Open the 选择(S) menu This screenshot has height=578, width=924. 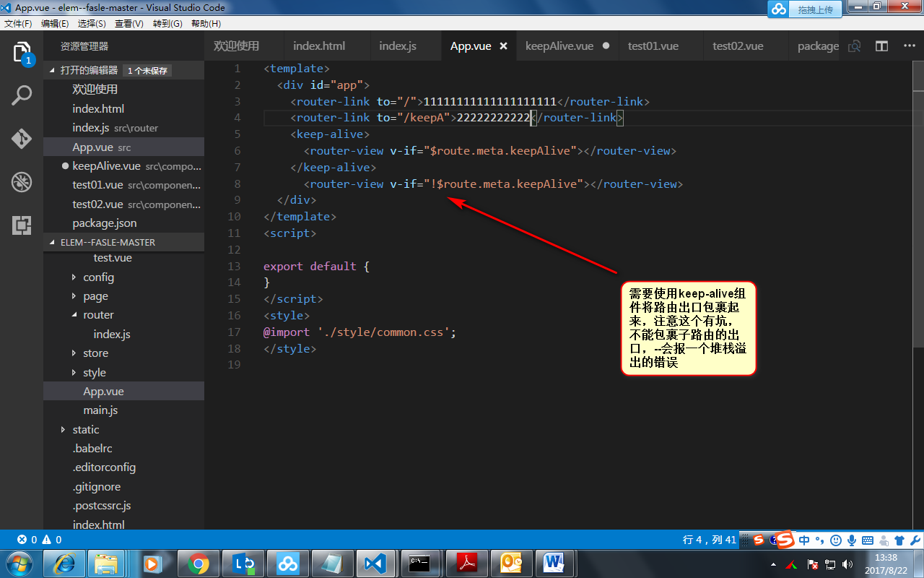tap(92, 24)
